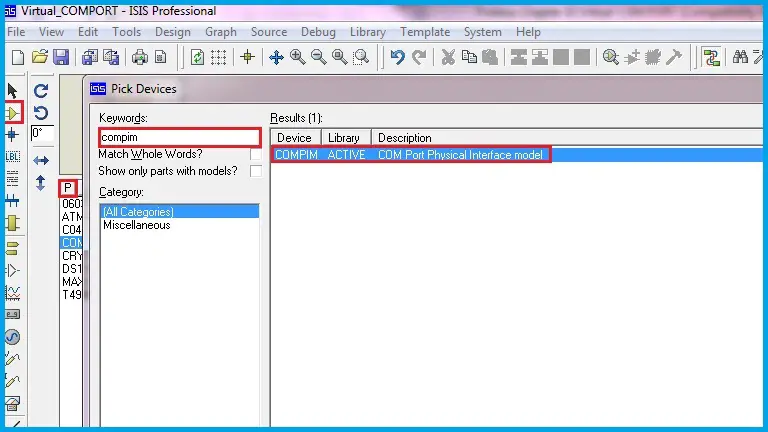Mirror the part vertically

[41, 183]
